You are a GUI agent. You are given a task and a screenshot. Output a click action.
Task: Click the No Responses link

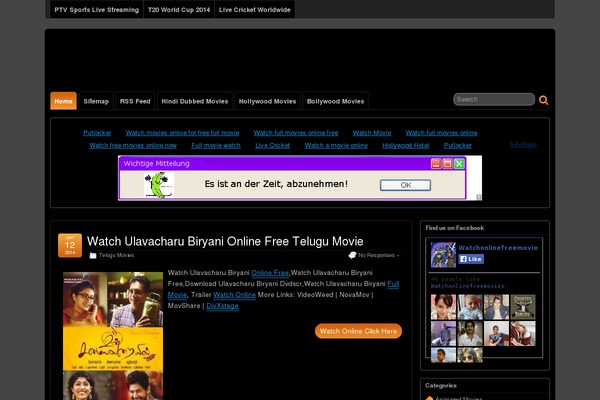coord(377,255)
